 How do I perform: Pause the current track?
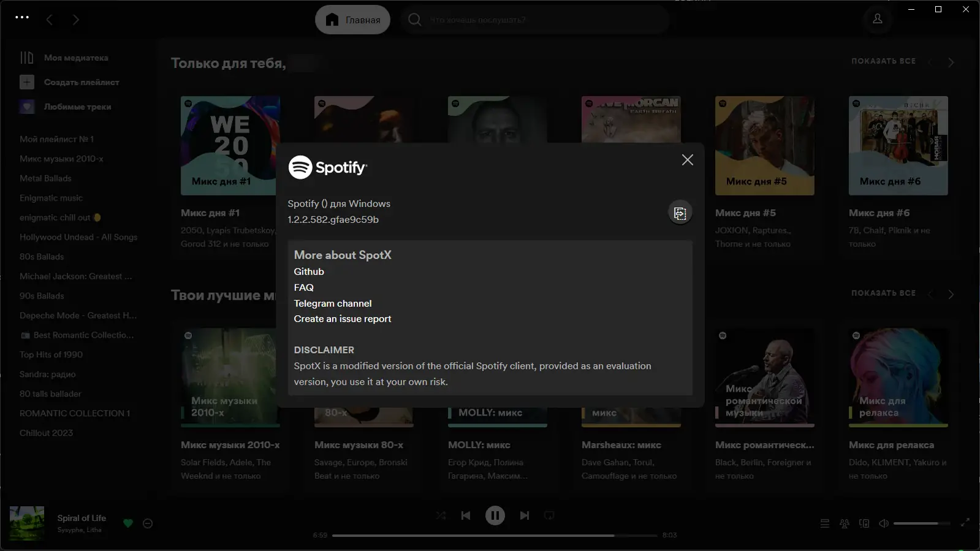pos(495,515)
